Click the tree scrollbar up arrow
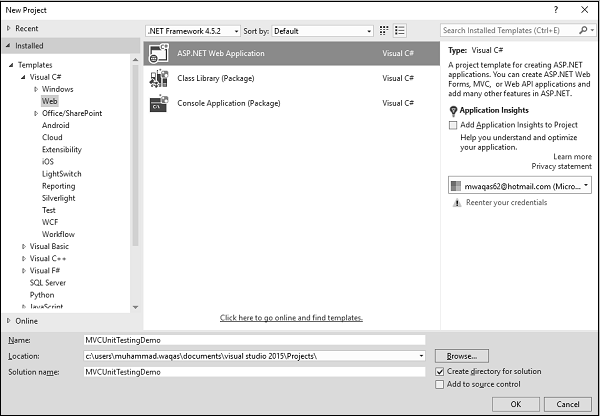The height and width of the screenshot is (416, 600). click(x=135, y=60)
